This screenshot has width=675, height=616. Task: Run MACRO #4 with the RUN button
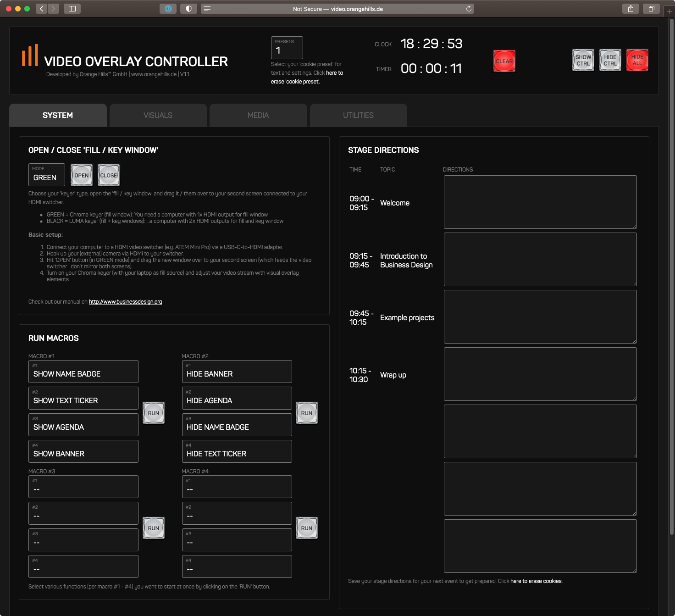(x=306, y=528)
